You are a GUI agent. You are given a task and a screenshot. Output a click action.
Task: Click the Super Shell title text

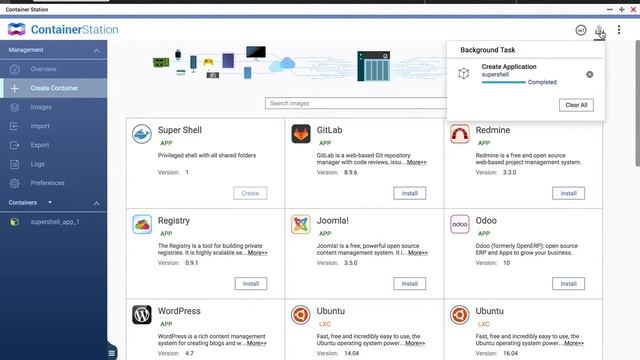(x=180, y=130)
